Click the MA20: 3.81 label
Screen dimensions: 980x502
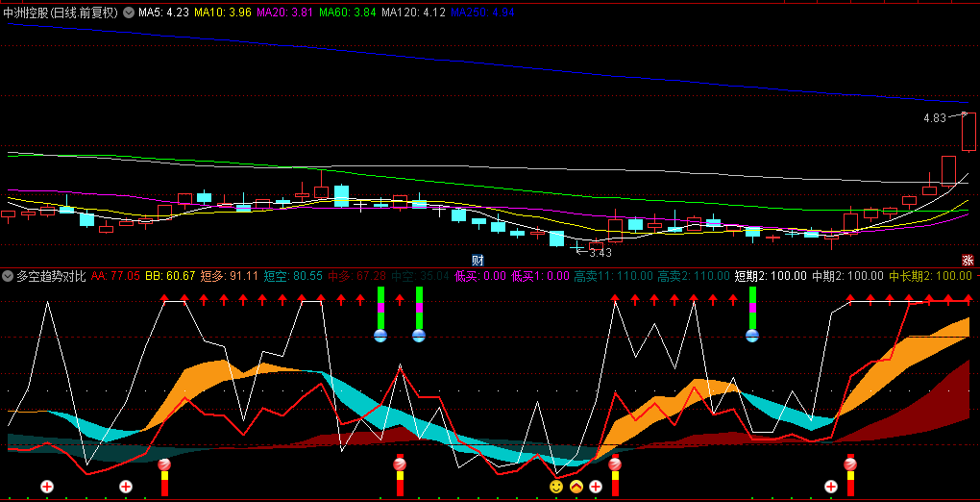(284, 12)
